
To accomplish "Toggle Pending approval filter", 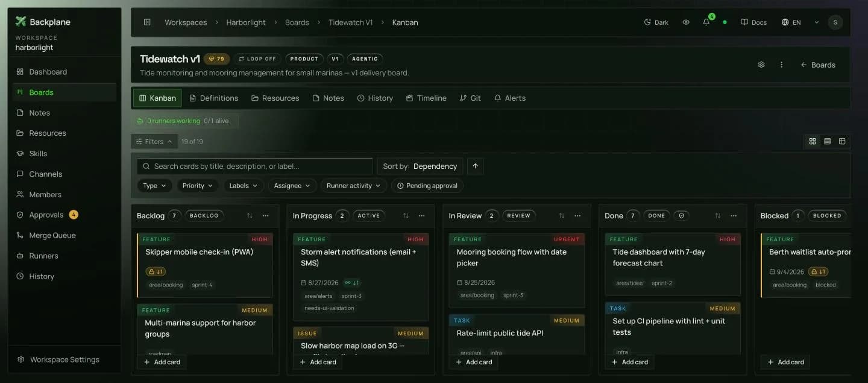I will [427, 186].
